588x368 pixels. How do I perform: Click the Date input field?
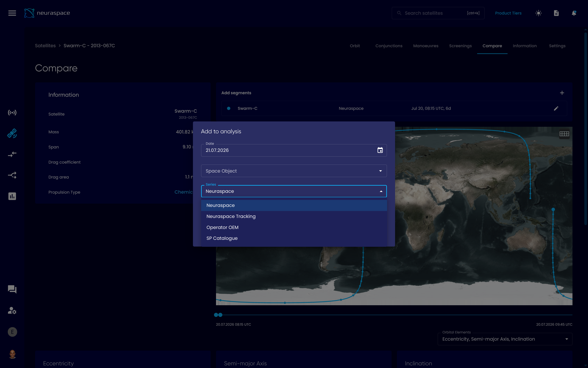294,150
